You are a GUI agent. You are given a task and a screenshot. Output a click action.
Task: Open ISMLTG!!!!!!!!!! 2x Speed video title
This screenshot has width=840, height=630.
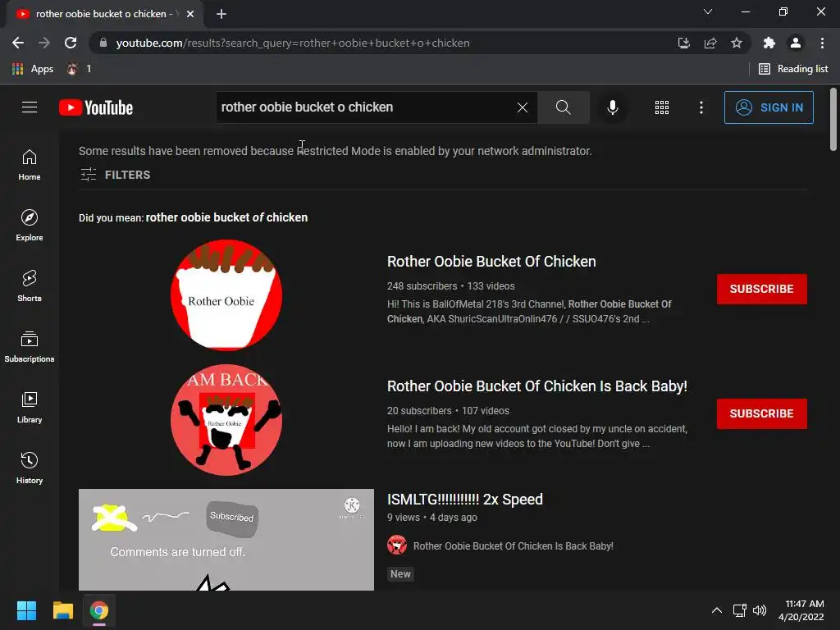pos(464,500)
